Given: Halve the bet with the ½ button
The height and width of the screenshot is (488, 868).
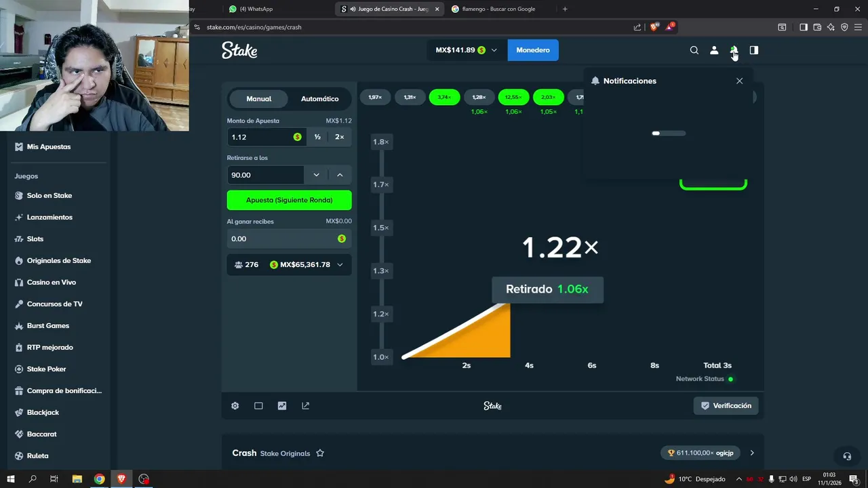Looking at the screenshot, I should tap(317, 137).
